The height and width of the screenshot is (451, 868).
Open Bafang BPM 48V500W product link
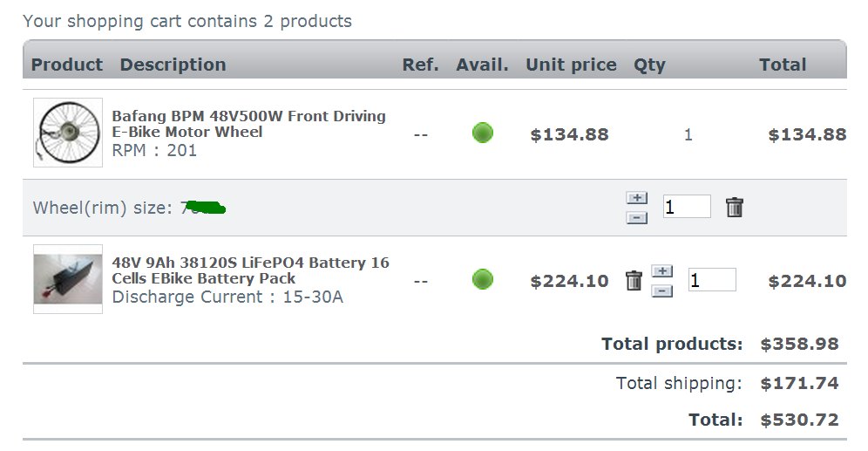tap(248, 124)
